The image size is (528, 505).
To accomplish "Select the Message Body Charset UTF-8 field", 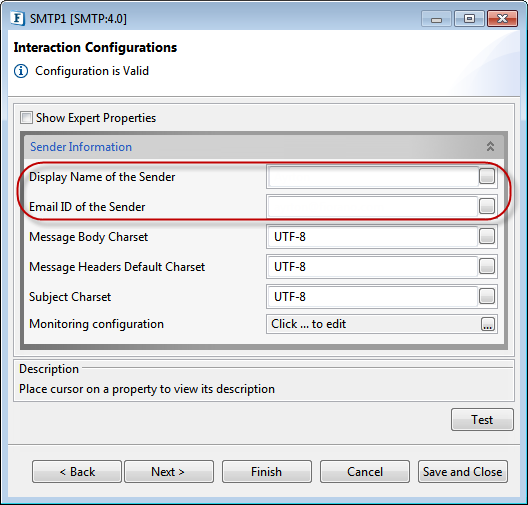I will pyautogui.click(x=373, y=236).
